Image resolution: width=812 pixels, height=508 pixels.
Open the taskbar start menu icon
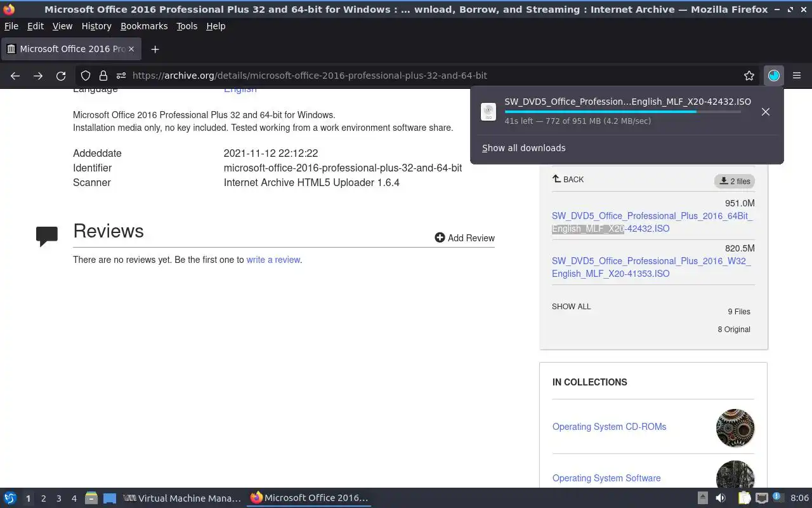pyautogui.click(x=10, y=498)
